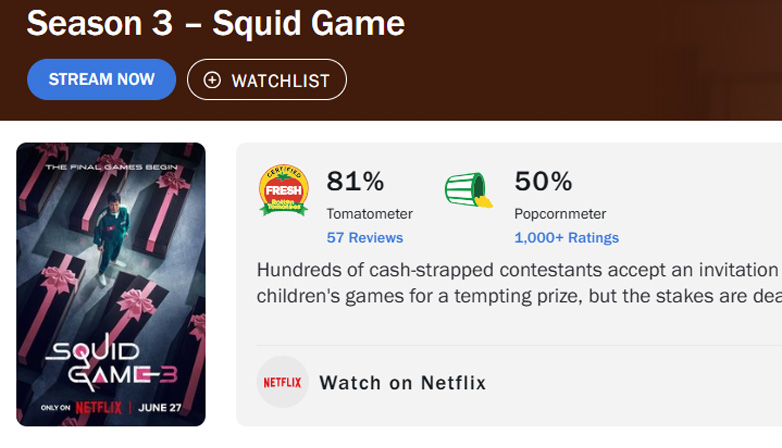Click the Certified Fresh tomato badge
The height and width of the screenshot is (448, 782).
tap(284, 190)
